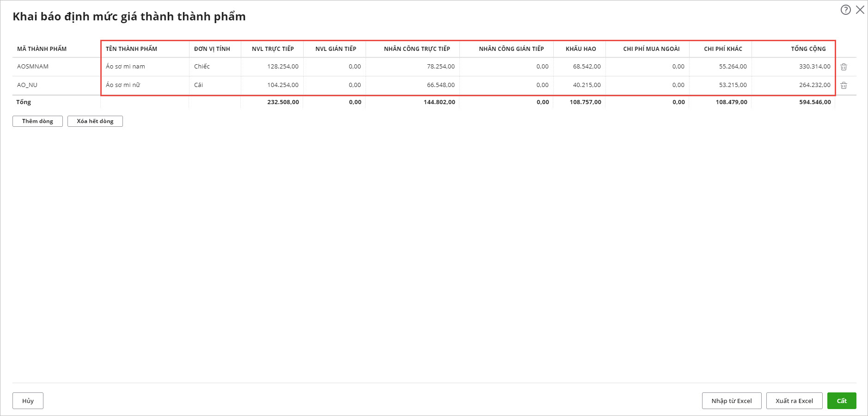
Task: Delete the AOSMNAM row with trash icon
Action: click(x=844, y=67)
